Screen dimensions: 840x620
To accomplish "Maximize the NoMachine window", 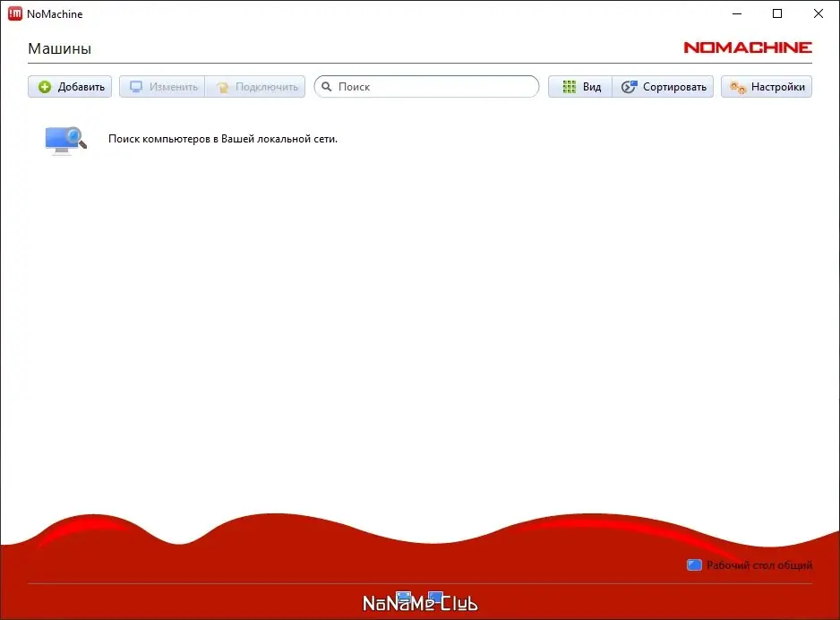I will 777,14.
